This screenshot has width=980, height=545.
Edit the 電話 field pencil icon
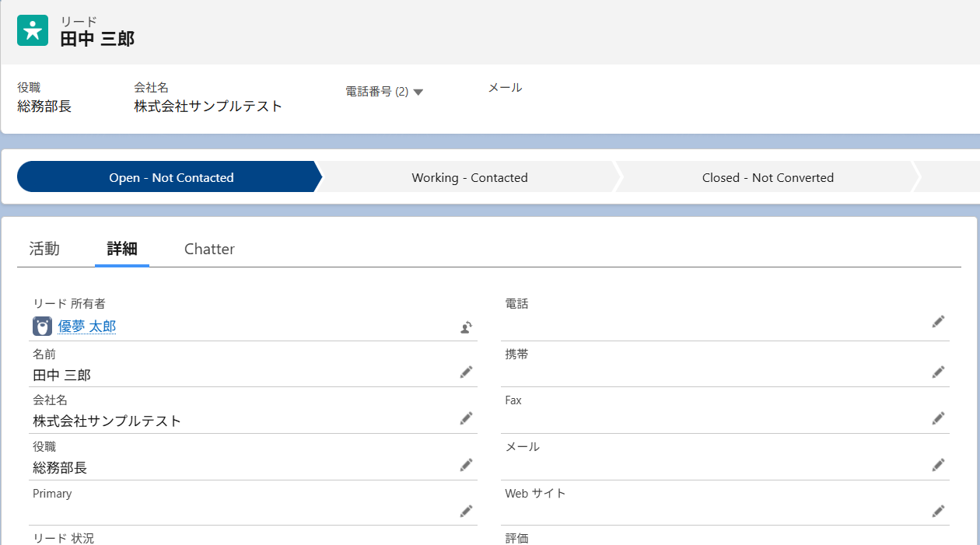(x=939, y=321)
